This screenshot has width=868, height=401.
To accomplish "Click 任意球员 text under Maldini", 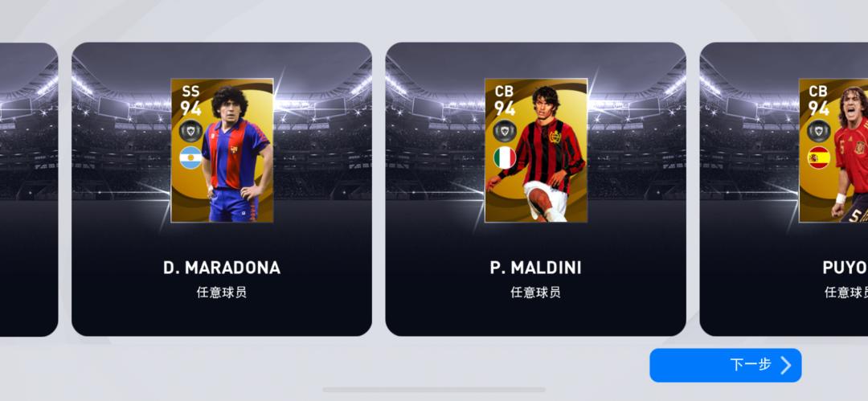I will click(x=536, y=292).
